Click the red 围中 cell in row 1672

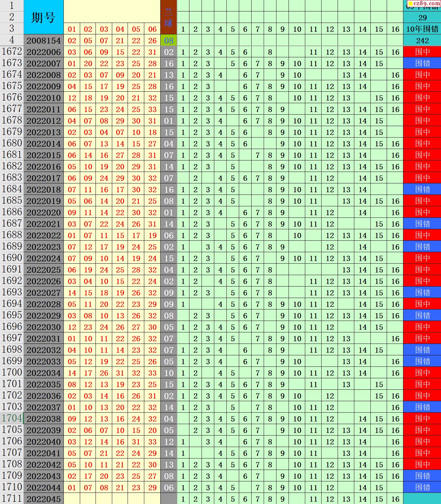(422, 52)
